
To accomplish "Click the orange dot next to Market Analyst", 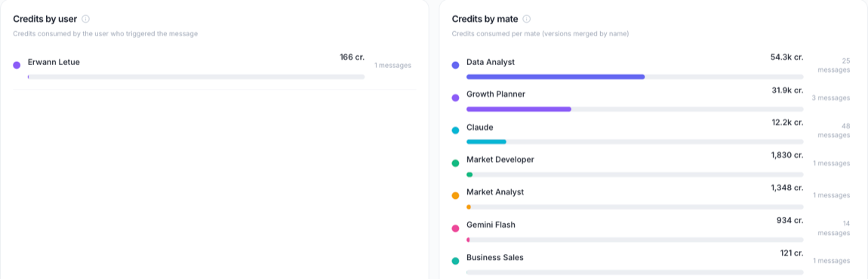I will click(x=456, y=196).
